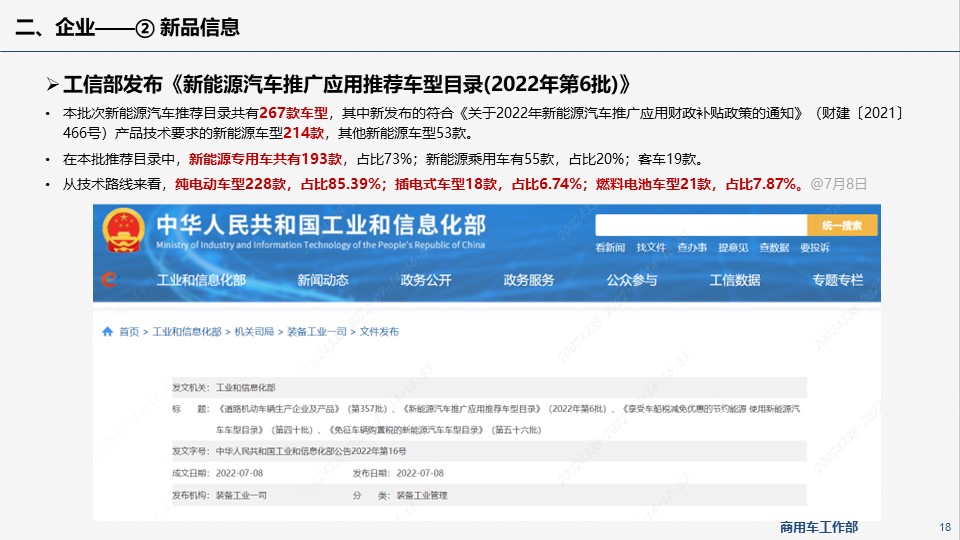Open 文件发布 breadcrumb link
The height and width of the screenshot is (540, 960).
379,331
